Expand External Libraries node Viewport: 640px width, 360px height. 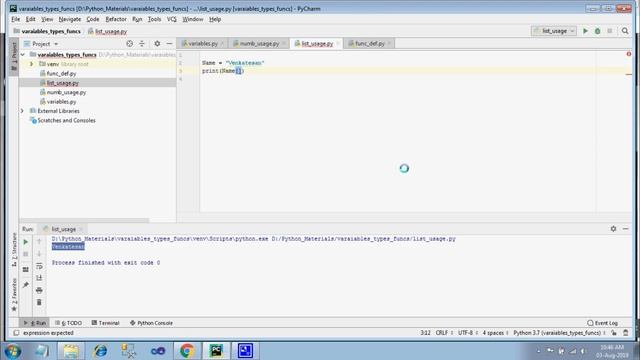[x=23, y=111]
